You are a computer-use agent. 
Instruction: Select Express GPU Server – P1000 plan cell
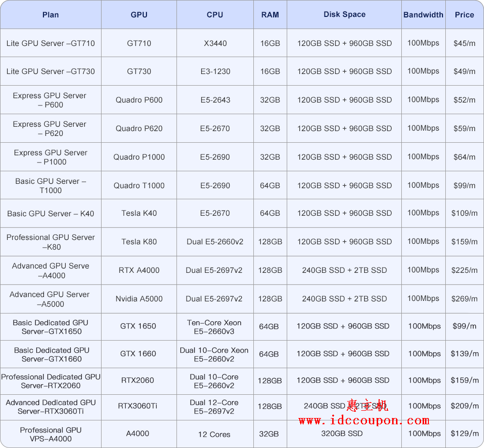click(51, 157)
